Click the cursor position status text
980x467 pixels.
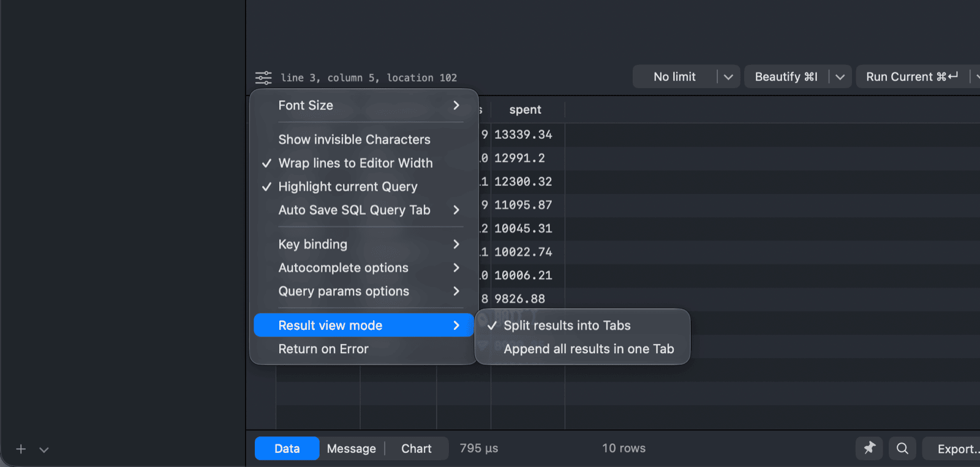[369, 78]
